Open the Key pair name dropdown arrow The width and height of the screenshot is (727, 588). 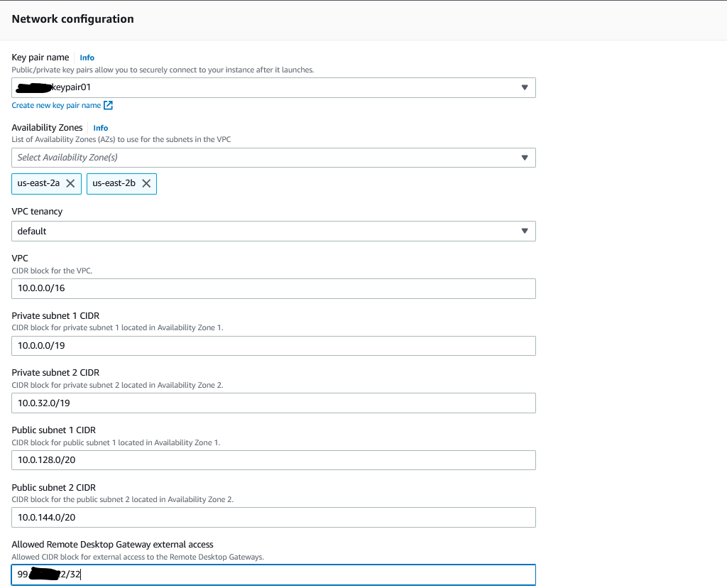click(525, 87)
